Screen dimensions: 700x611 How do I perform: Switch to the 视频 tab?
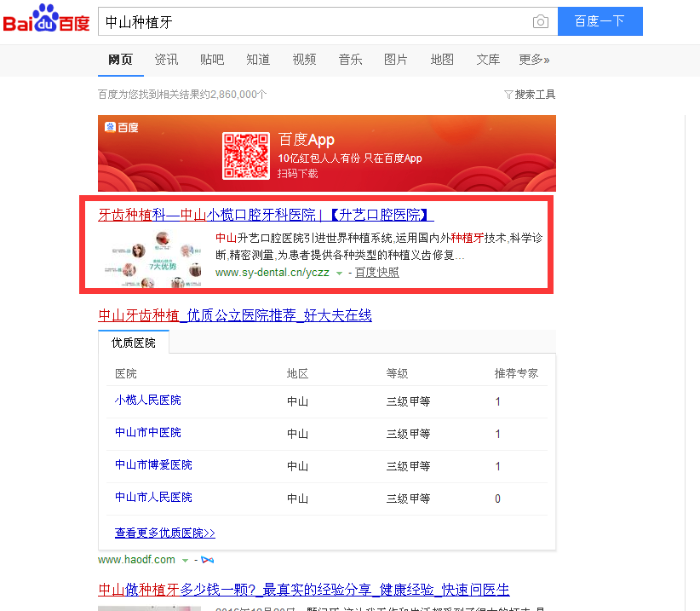(305, 60)
